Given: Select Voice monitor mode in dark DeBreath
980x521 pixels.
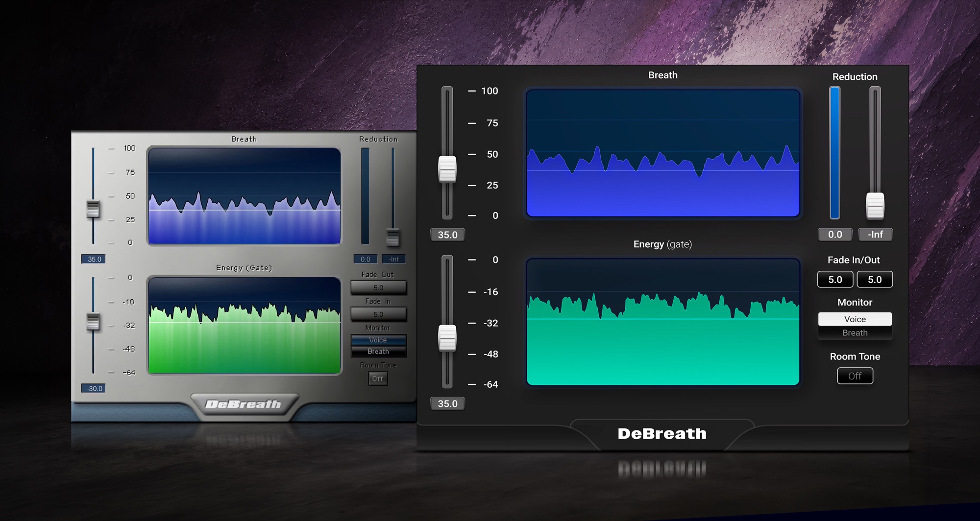Looking at the screenshot, I should pos(855,319).
